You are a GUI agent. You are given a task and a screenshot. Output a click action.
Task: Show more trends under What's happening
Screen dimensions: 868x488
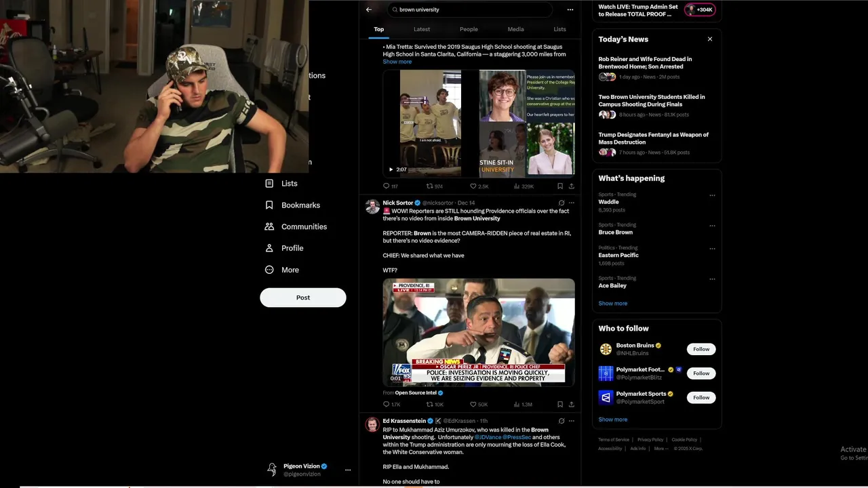612,304
